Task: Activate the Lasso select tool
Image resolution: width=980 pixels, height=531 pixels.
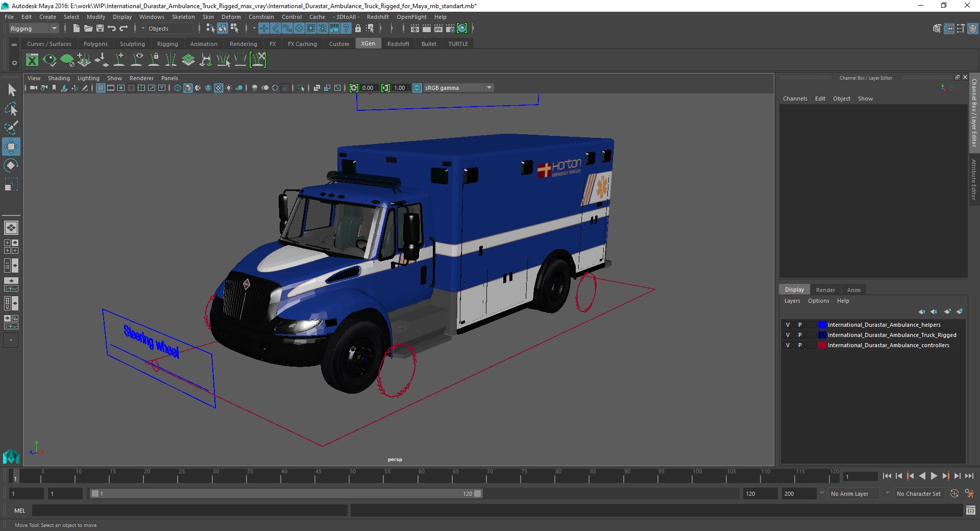Action: (x=11, y=109)
